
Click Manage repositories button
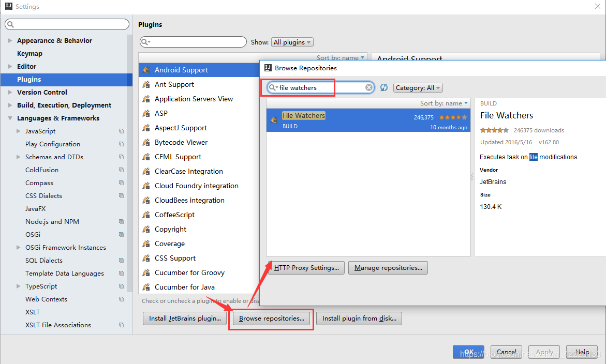tap(388, 268)
